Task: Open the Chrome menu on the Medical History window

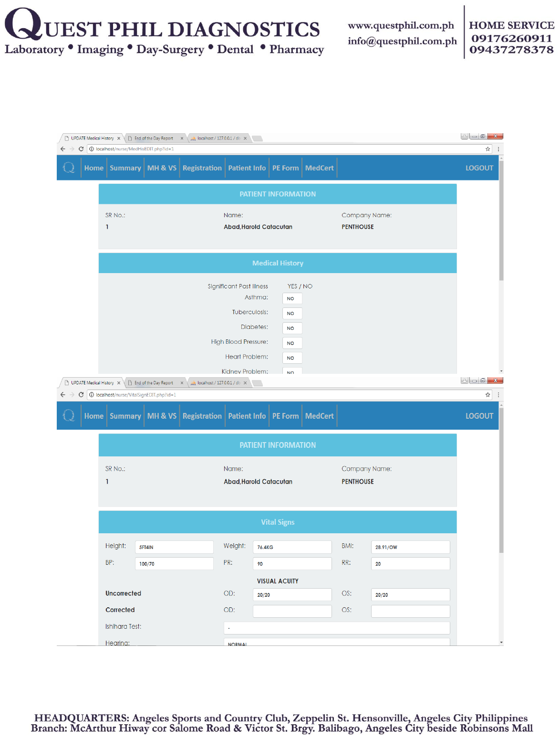Action: pyautogui.click(x=498, y=149)
